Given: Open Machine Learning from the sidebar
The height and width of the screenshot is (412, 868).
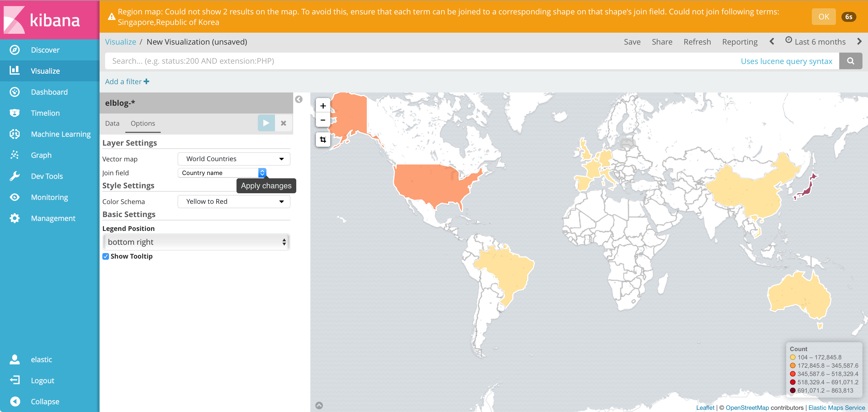Looking at the screenshot, I should pos(61,134).
